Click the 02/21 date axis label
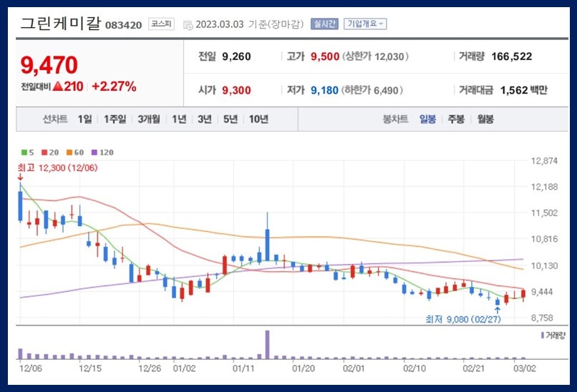The image size is (577, 392). 474,368
